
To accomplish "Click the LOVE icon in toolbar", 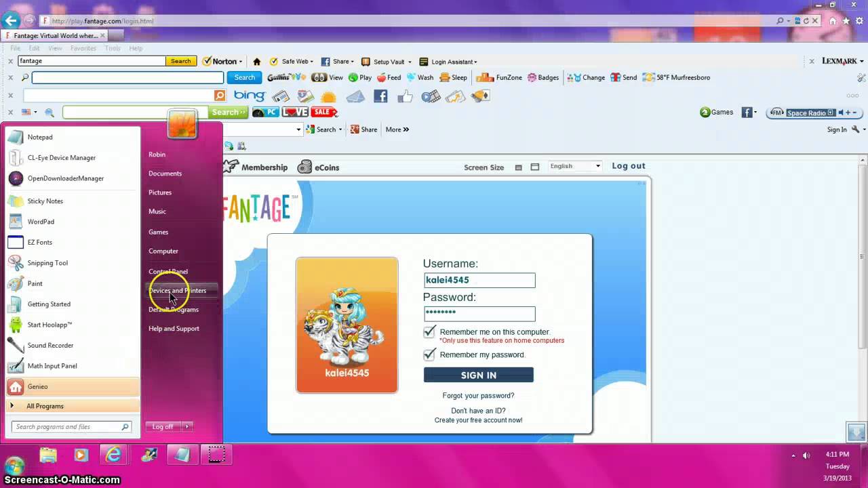I will (296, 112).
